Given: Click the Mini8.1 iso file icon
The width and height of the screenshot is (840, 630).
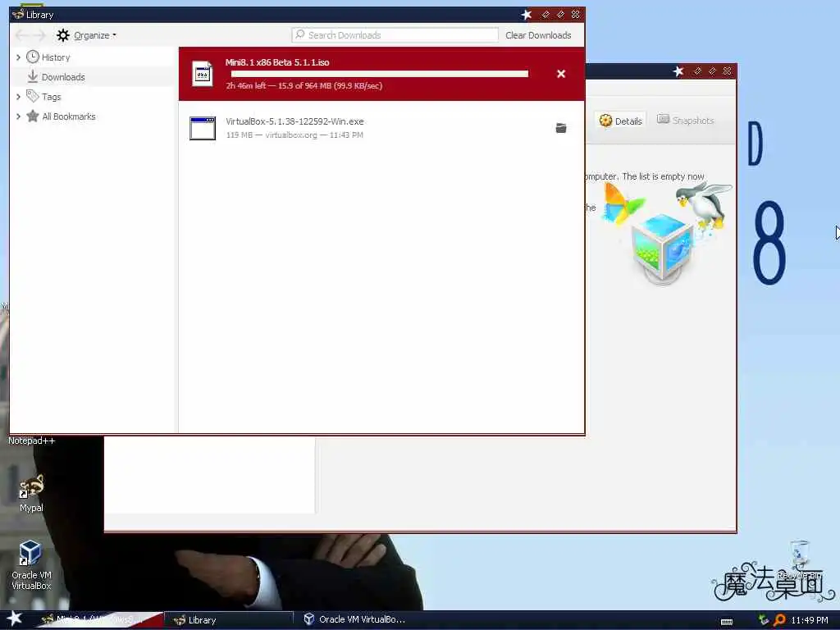Looking at the screenshot, I should tap(203, 74).
